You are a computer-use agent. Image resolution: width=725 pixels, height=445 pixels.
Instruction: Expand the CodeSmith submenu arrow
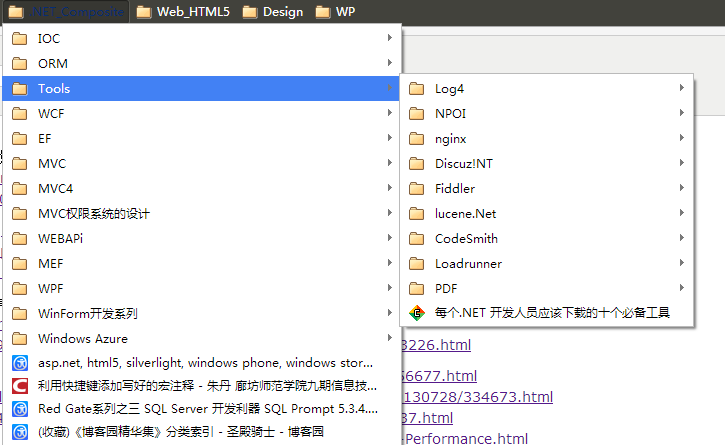[682, 237]
